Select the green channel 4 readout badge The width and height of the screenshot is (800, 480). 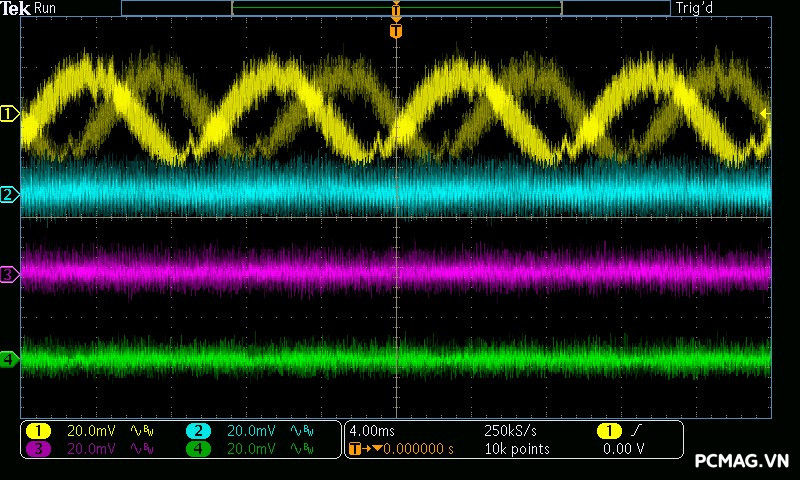[x=198, y=449]
